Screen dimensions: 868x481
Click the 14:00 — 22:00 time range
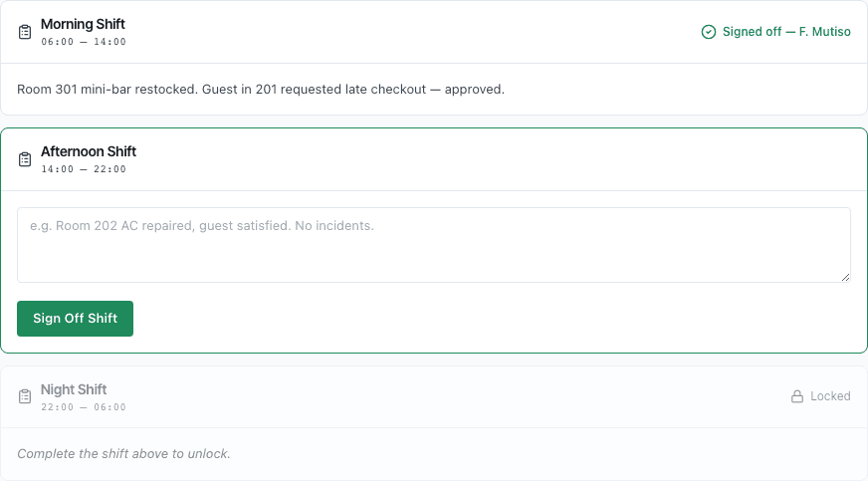click(84, 169)
